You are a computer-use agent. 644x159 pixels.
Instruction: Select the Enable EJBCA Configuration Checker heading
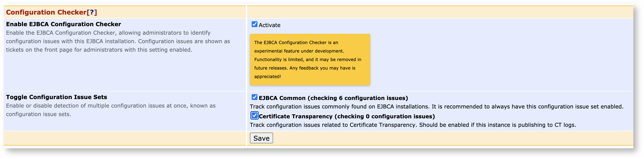pos(63,24)
